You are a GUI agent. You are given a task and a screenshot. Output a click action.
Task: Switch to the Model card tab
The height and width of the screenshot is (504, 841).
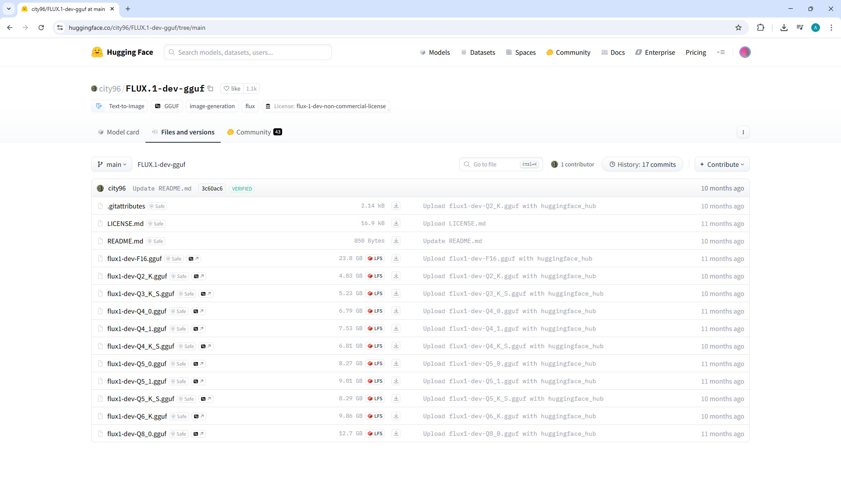click(118, 132)
